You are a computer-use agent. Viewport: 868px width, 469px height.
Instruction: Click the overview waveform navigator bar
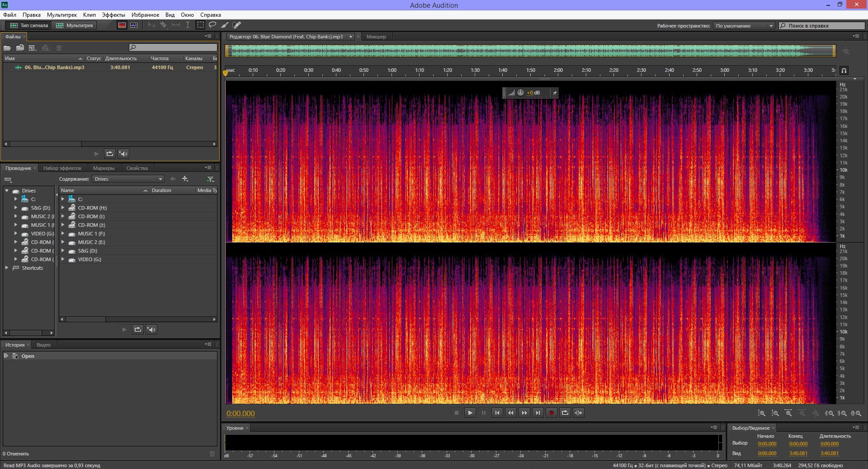(x=530, y=51)
